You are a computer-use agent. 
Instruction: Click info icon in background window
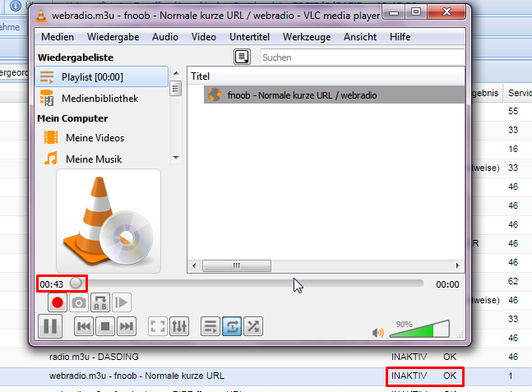click(16, 5)
